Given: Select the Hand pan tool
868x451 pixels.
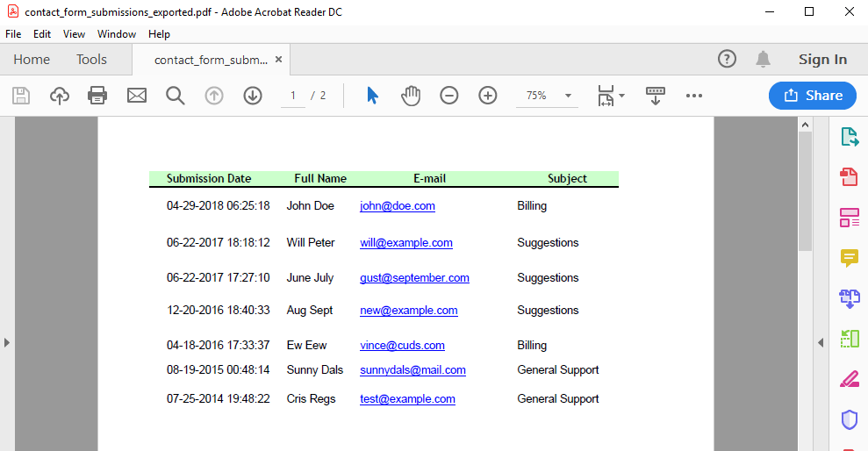Looking at the screenshot, I should click(411, 96).
